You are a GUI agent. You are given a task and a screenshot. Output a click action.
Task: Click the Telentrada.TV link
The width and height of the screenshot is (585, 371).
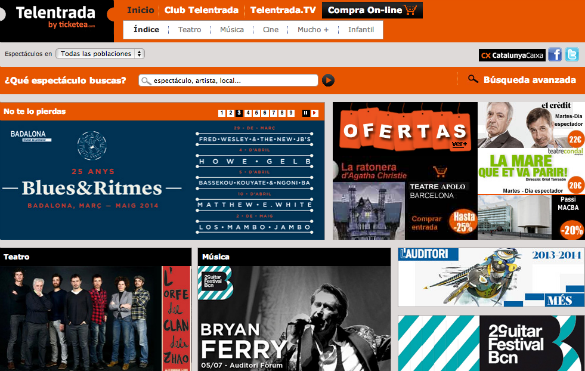283,10
